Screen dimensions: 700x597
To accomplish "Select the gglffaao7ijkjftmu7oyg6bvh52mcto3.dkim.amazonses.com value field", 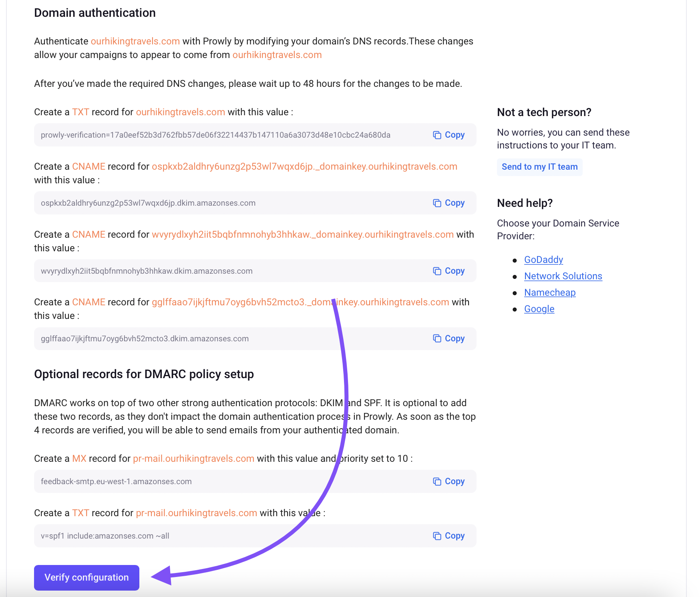I will click(255, 339).
